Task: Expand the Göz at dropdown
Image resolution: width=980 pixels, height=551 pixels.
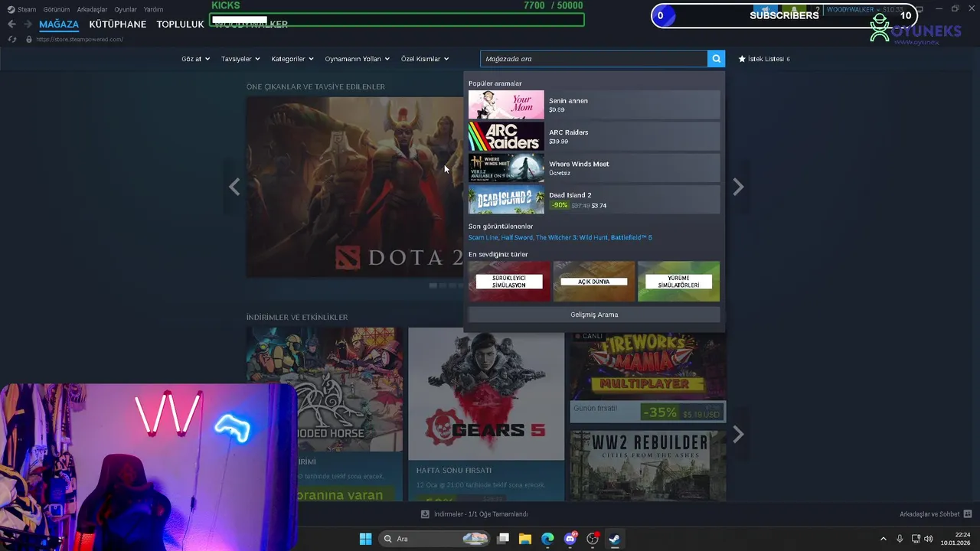Action: pyautogui.click(x=195, y=59)
